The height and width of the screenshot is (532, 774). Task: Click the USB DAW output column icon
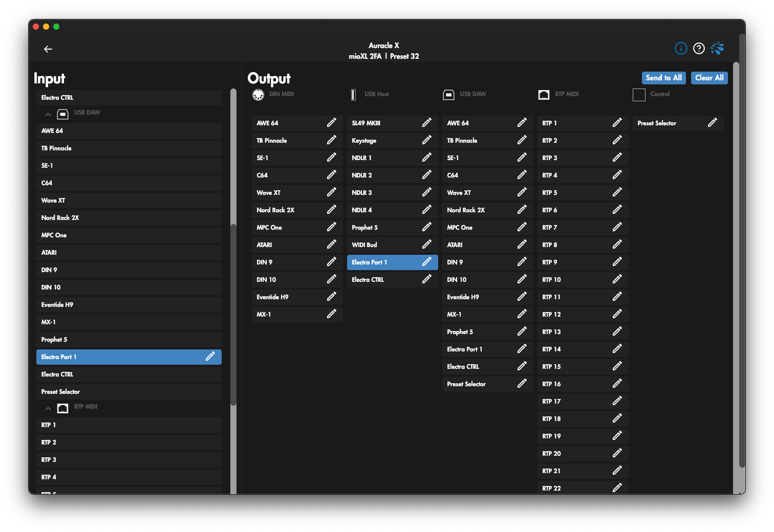pos(448,94)
